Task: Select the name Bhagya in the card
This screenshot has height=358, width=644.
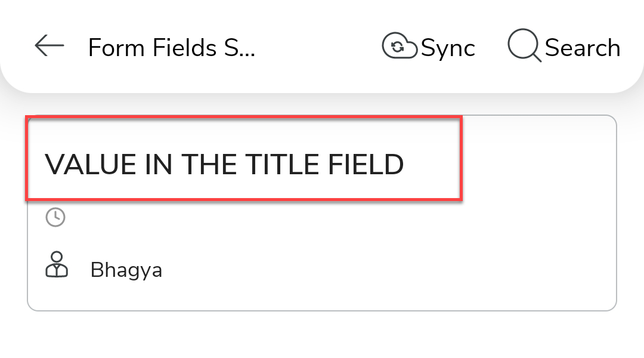Action: 126,270
